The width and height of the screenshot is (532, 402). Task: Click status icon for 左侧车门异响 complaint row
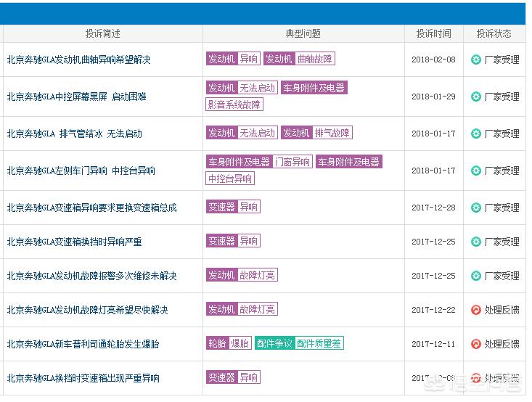click(x=475, y=171)
